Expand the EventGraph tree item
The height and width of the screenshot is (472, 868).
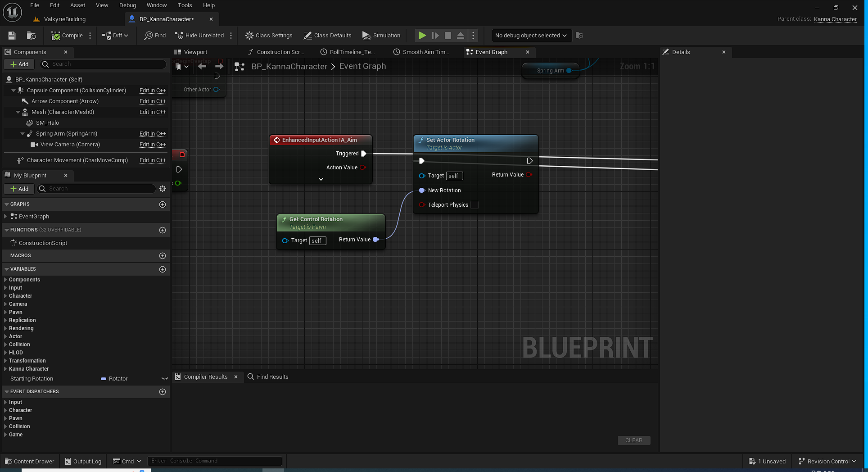[5, 217]
